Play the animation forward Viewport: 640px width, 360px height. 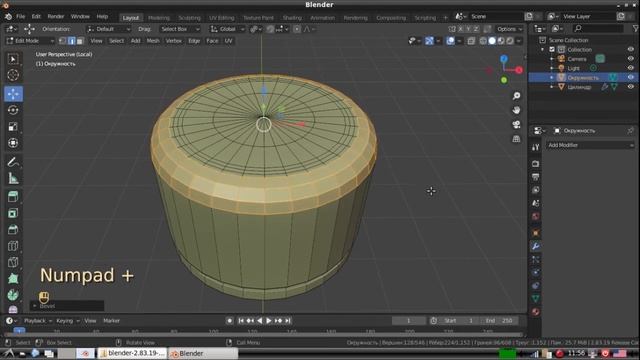point(269,321)
